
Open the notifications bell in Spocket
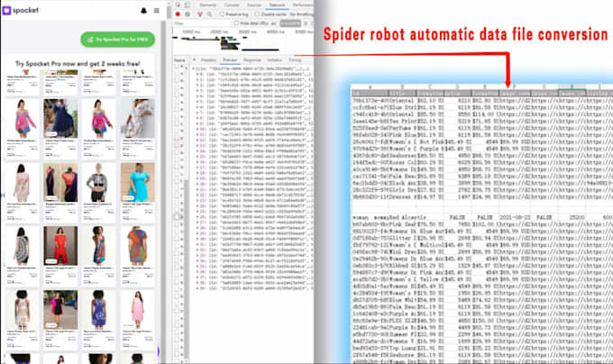click(x=143, y=11)
